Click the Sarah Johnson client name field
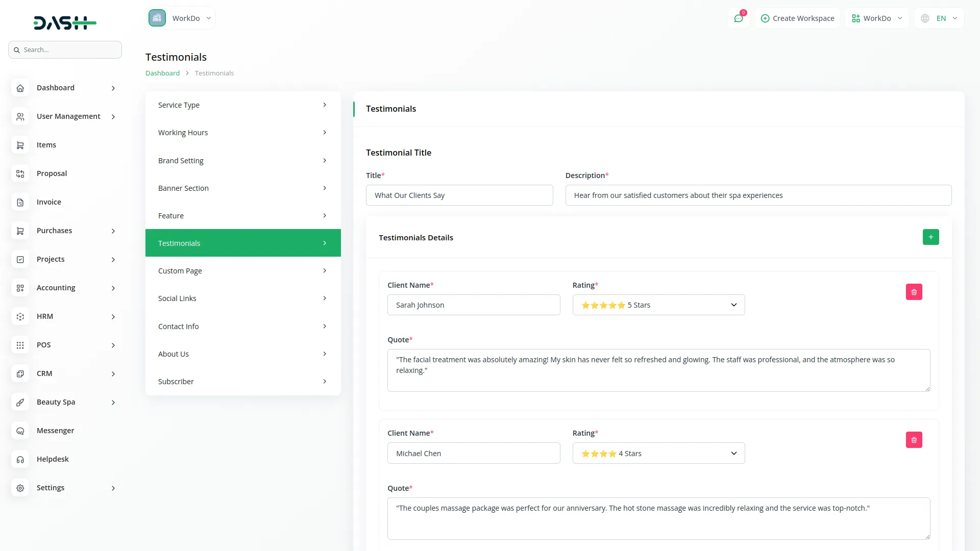Screen dimensions: 980x551 (x=473, y=305)
